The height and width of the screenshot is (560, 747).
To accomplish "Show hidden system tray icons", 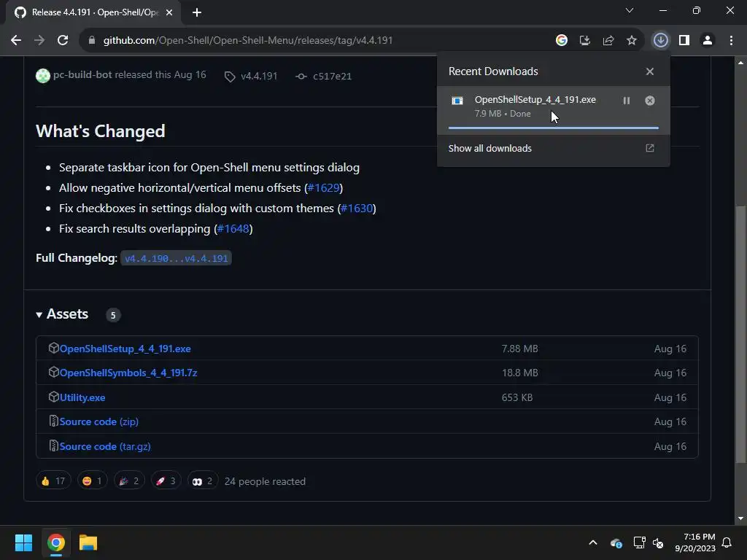I will pyautogui.click(x=593, y=542).
